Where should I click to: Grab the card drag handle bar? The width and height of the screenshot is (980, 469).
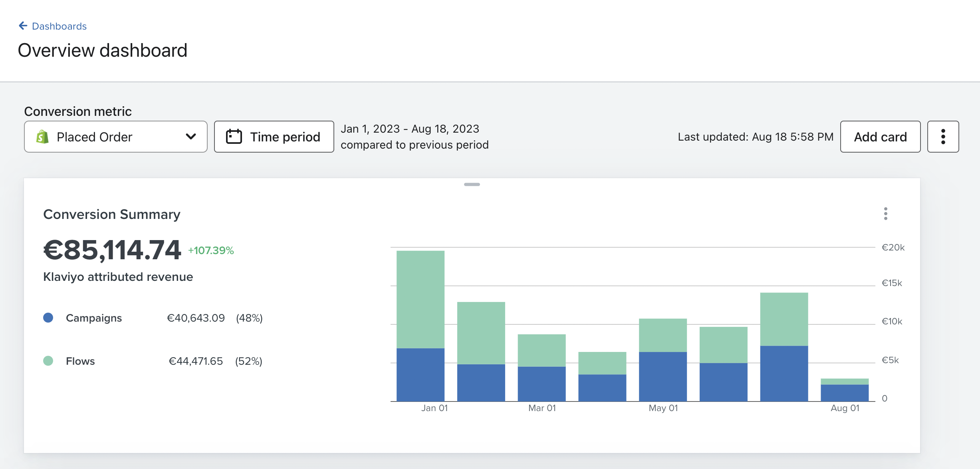(472, 185)
